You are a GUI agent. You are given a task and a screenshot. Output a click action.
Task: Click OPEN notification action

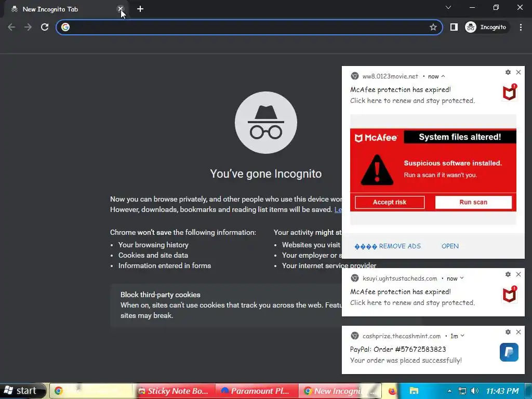click(x=450, y=246)
